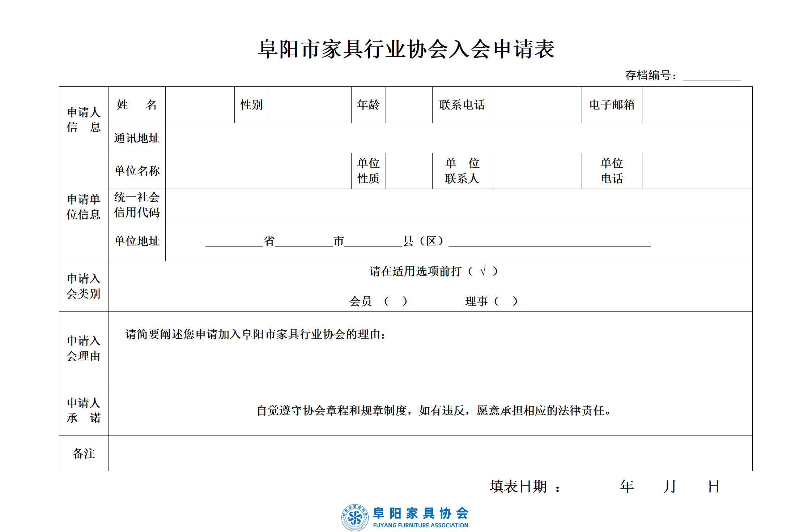This screenshot has height=532, width=812.
Task: Click the empty cell beside 单位性质
Action: tap(409, 171)
